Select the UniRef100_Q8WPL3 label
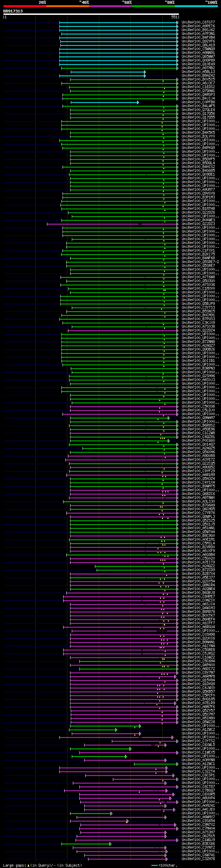Screen dimensions: 221x868 coord(198,517)
